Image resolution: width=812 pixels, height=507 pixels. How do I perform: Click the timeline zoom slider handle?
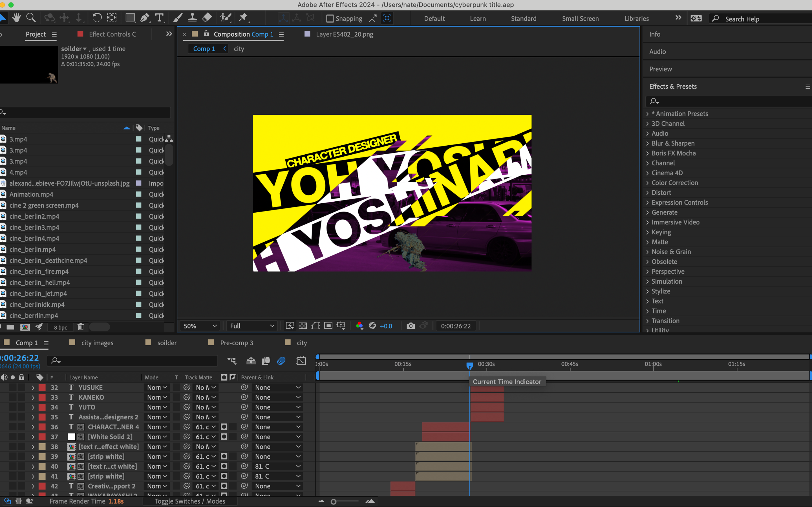pyautogui.click(x=333, y=502)
